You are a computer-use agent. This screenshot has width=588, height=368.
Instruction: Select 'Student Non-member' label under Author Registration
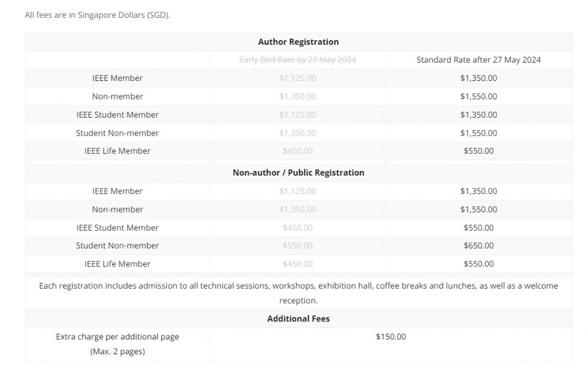click(x=117, y=133)
